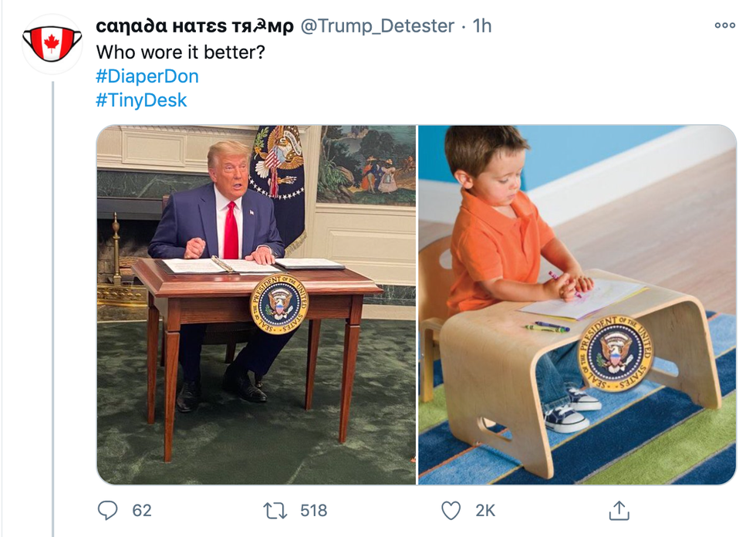Click the reply speech bubble icon
The width and height of the screenshot is (756, 537).
tap(107, 510)
